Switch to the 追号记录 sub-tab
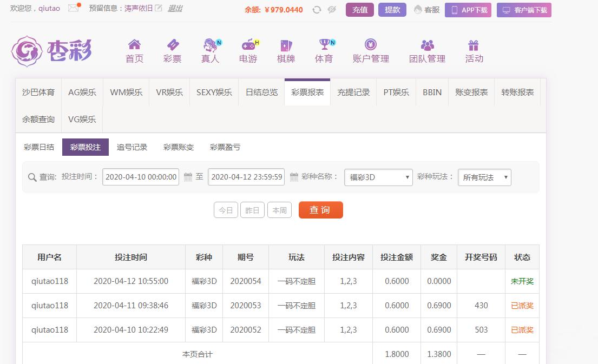This screenshot has width=598, height=364. [132, 147]
